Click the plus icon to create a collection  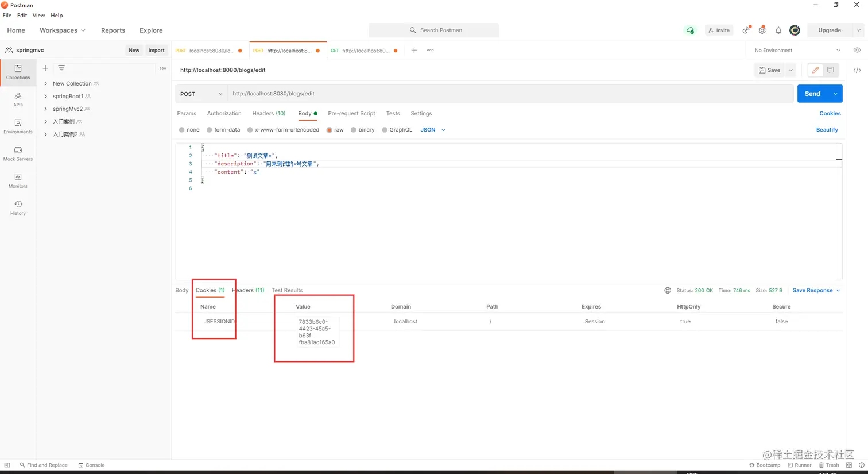click(45, 68)
